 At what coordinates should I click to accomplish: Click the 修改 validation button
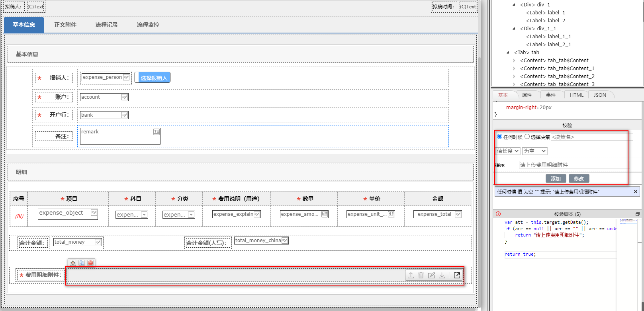tap(579, 178)
